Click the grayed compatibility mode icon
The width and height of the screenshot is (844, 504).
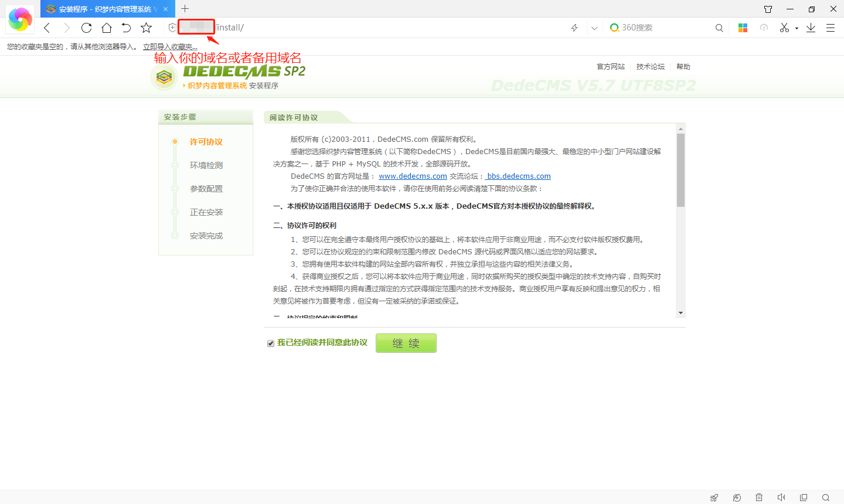click(x=764, y=28)
